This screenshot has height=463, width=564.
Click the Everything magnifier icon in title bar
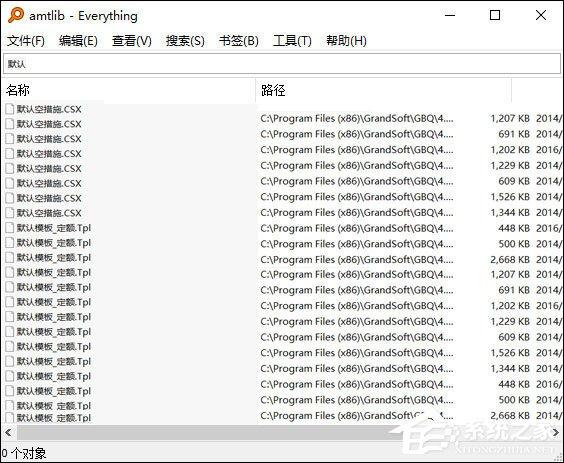(16, 15)
